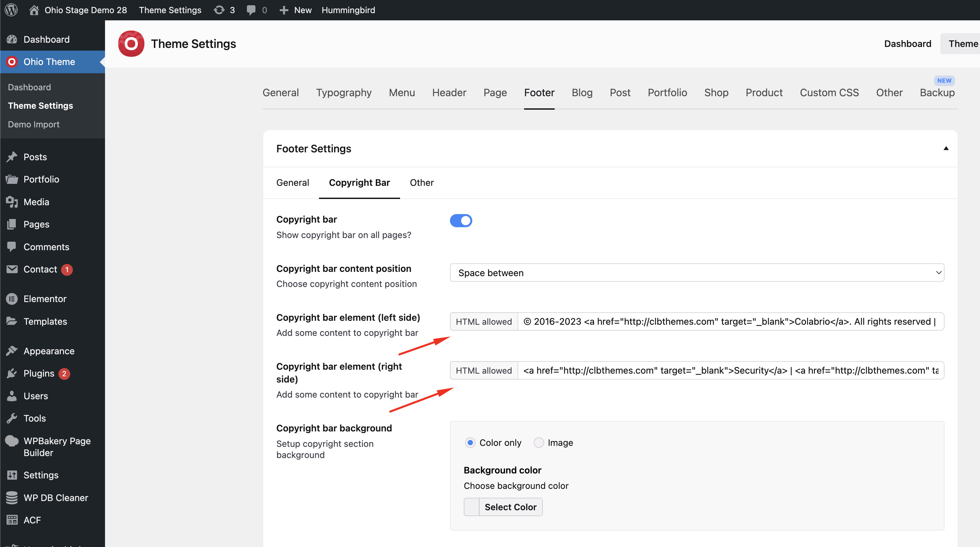Click the Dashboard gauge icon in sidebar
This screenshot has width=980, height=547.
pos(12,39)
